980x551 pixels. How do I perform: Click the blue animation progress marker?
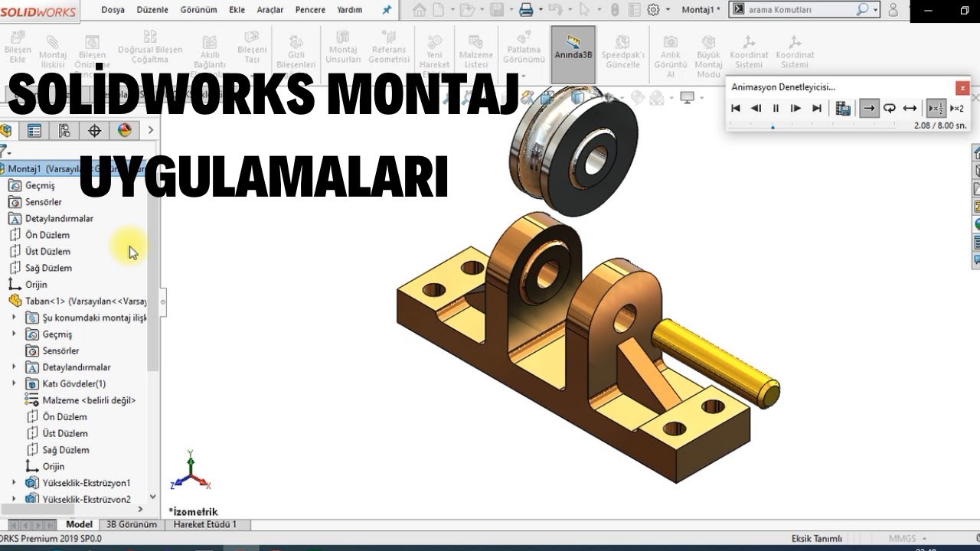(x=773, y=126)
